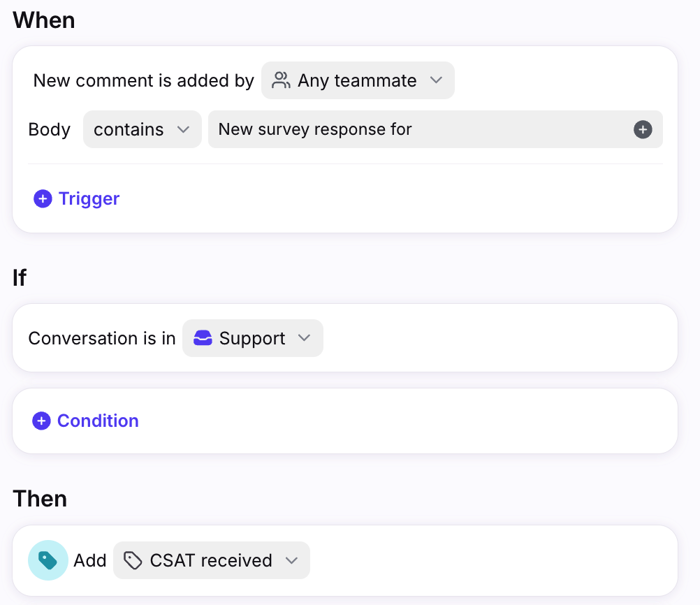Click the 'New survey response for' field

[x=435, y=129]
